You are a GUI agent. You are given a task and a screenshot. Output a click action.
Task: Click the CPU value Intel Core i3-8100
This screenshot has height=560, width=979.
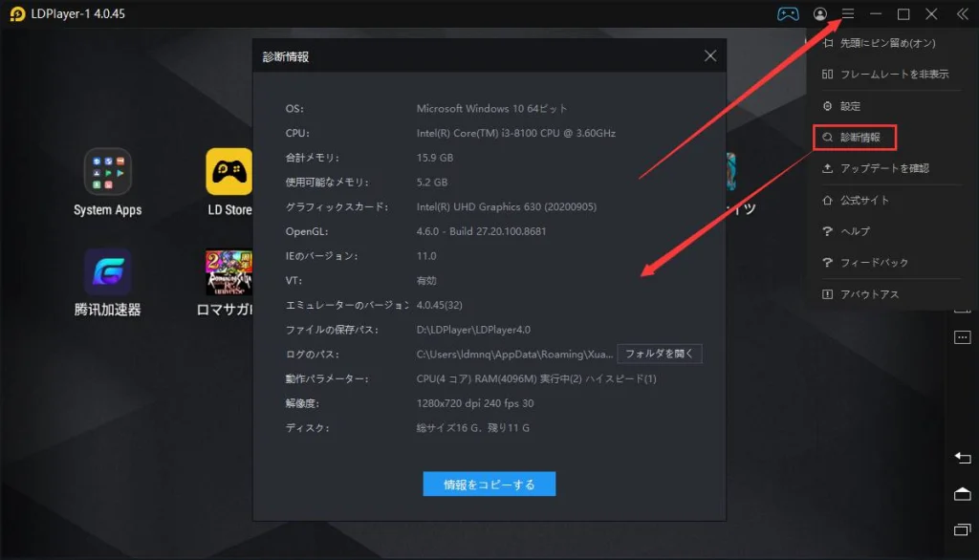[x=515, y=133]
